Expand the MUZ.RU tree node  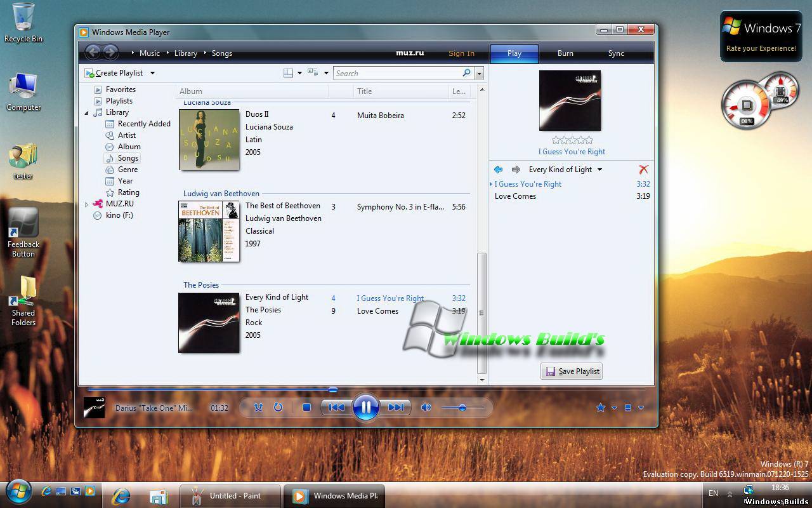(87, 204)
